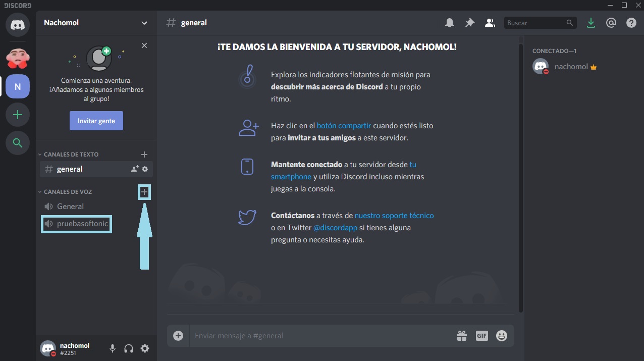This screenshot has height=361, width=644.
Task: Open the GIF picker
Action: pyautogui.click(x=481, y=336)
